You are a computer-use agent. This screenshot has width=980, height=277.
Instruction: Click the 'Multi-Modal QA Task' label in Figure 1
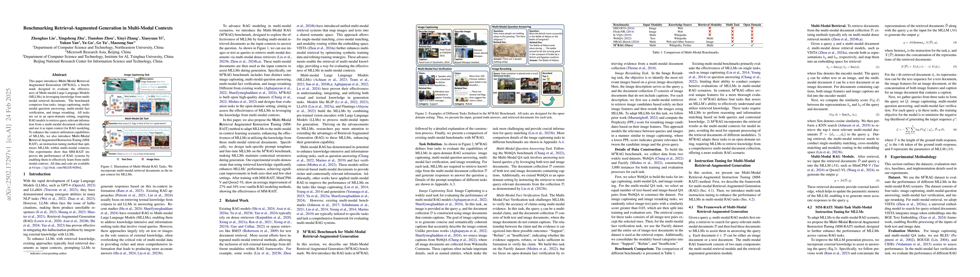137,119
